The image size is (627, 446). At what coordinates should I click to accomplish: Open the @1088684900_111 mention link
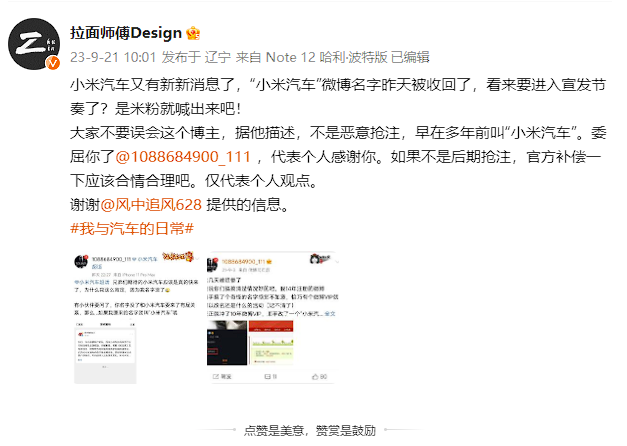(183, 156)
